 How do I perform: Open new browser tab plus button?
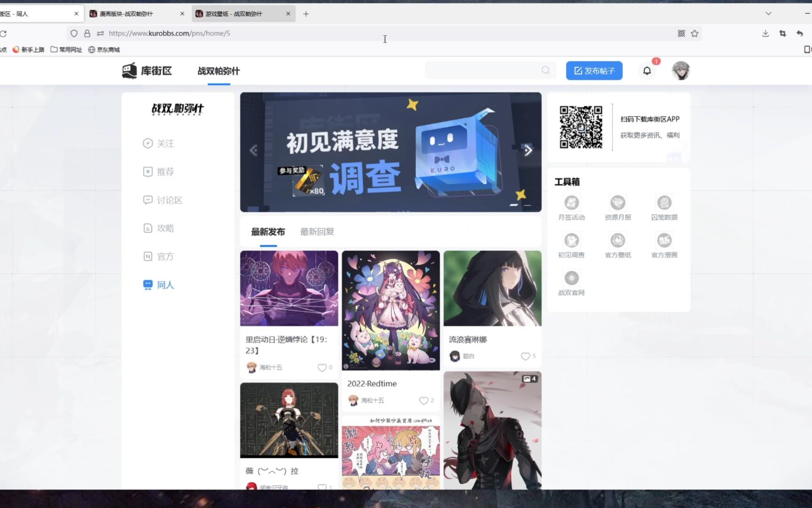pos(306,14)
